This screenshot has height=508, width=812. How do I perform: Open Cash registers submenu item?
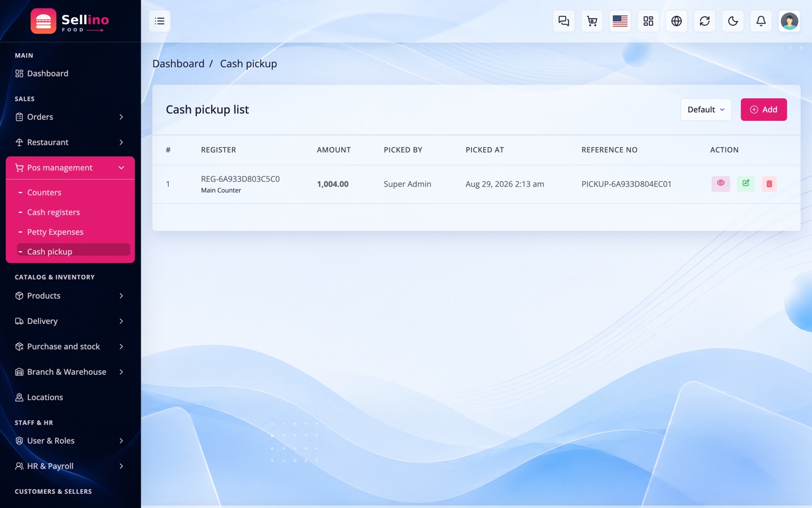pos(54,212)
